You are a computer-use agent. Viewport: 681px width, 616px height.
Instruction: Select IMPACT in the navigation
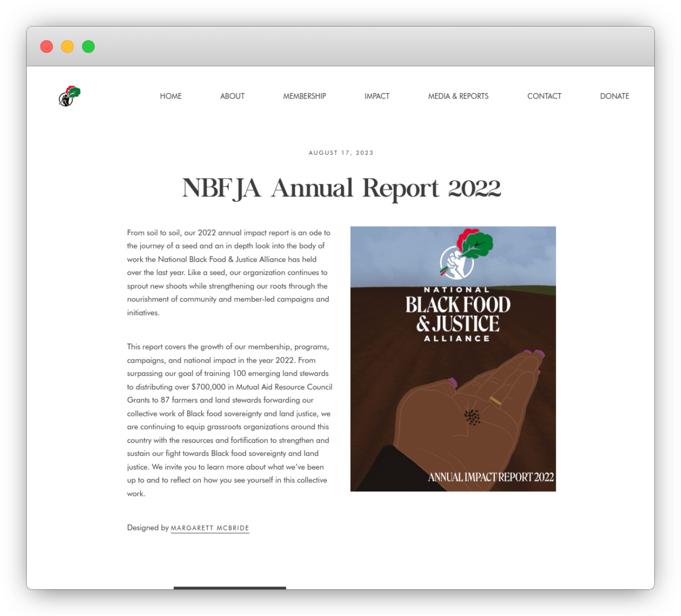(377, 96)
